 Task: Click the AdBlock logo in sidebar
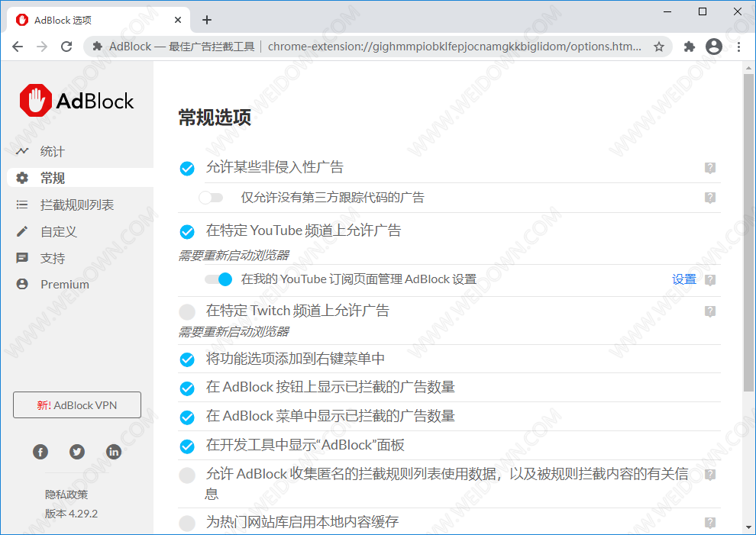coord(76,101)
